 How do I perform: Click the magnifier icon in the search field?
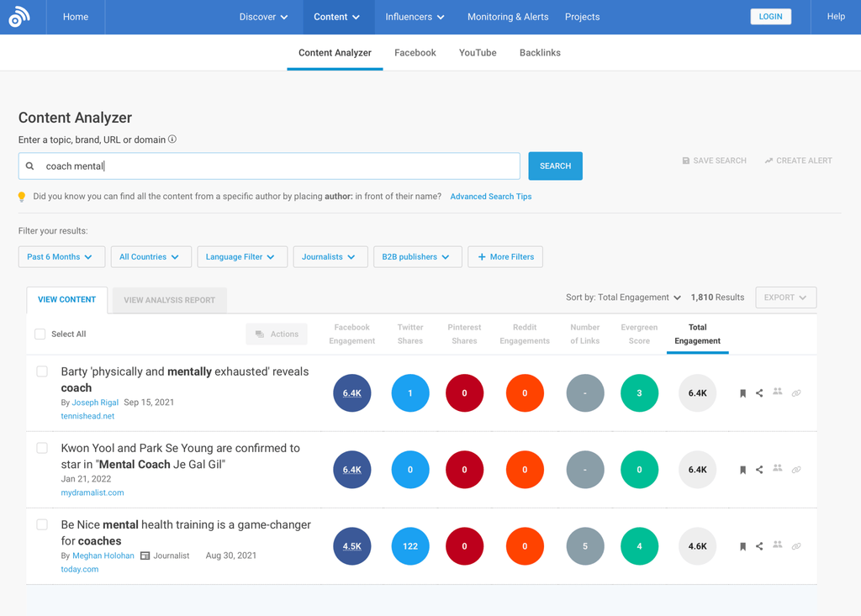30,166
